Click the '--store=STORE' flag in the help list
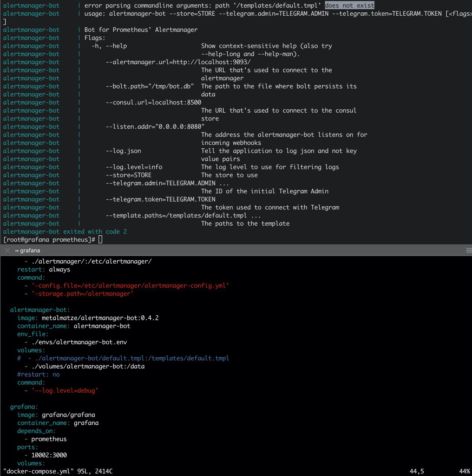This screenshot has height=476, width=472. click(128, 175)
